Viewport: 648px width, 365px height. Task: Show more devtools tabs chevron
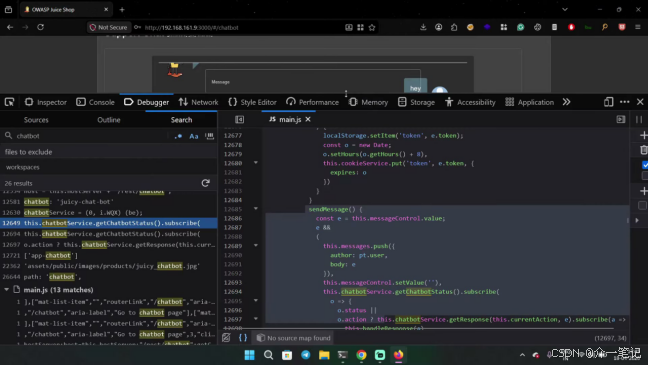click(566, 102)
